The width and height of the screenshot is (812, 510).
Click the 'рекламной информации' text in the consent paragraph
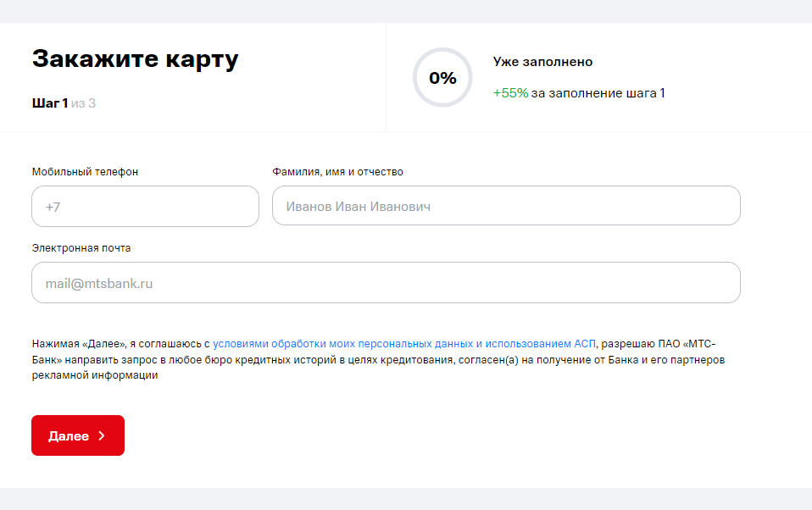click(x=95, y=376)
